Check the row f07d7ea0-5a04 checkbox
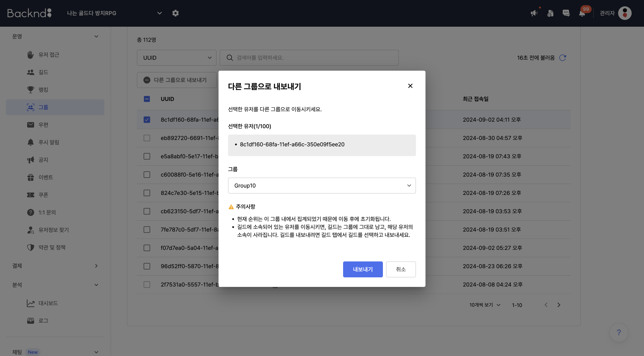The height and width of the screenshot is (356, 644). point(147,248)
